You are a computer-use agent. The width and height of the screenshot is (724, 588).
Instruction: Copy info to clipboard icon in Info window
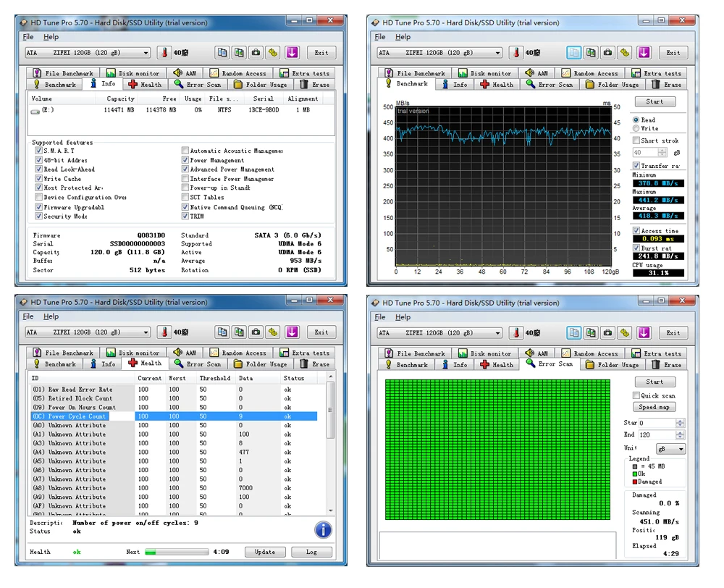(x=222, y=53)
